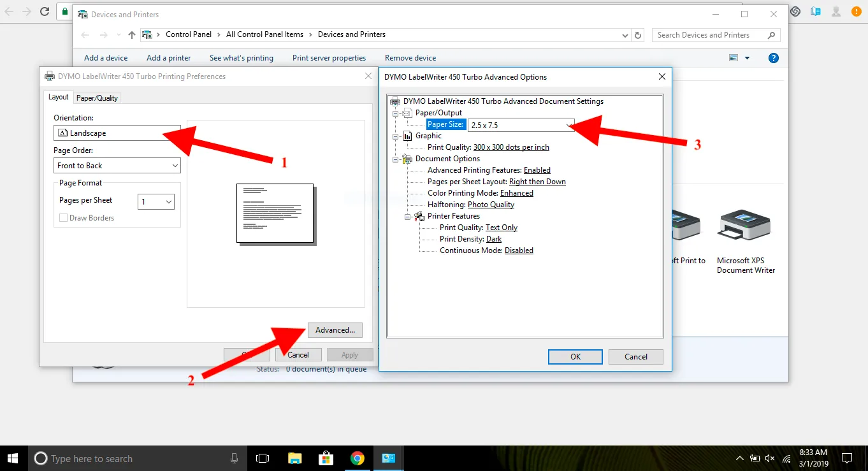Click Control Panel in the breadcrumb path
Viewport: 868px width, 471px height.
pyautogui.click(x=189, y=34)
